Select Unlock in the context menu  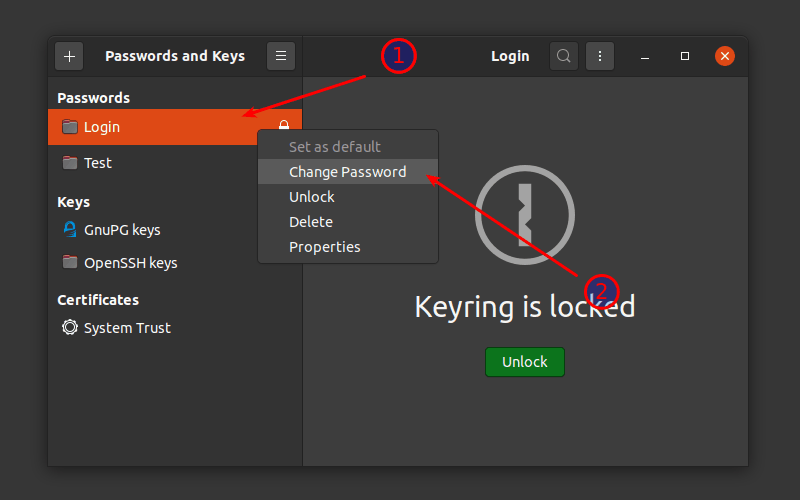pyautogui.click(x=312, y=197)
